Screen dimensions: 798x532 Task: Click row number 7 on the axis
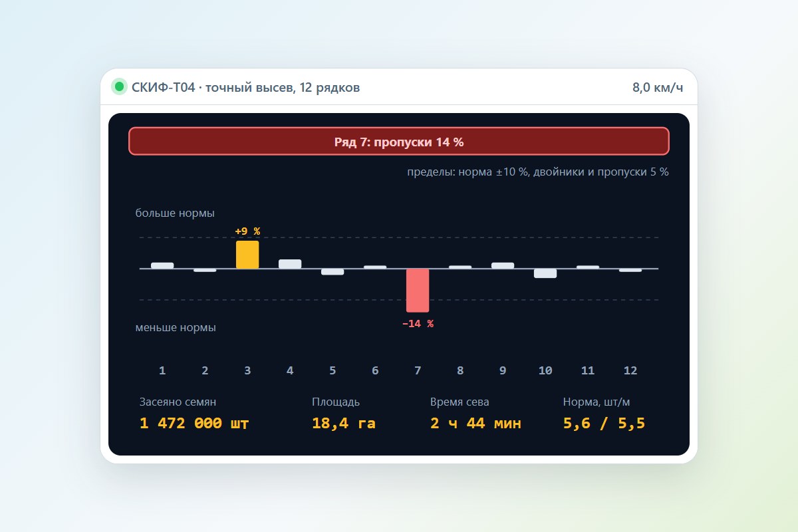[418, 371]
